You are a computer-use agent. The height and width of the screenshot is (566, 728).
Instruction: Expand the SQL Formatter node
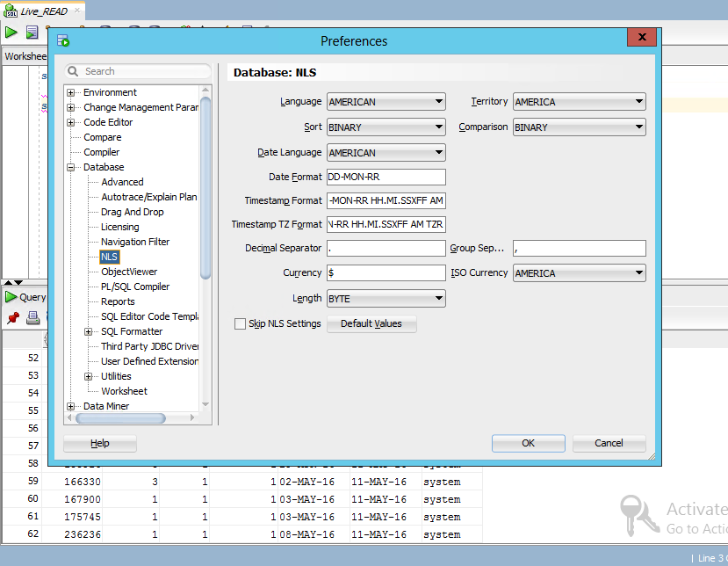tap(88, 332)
